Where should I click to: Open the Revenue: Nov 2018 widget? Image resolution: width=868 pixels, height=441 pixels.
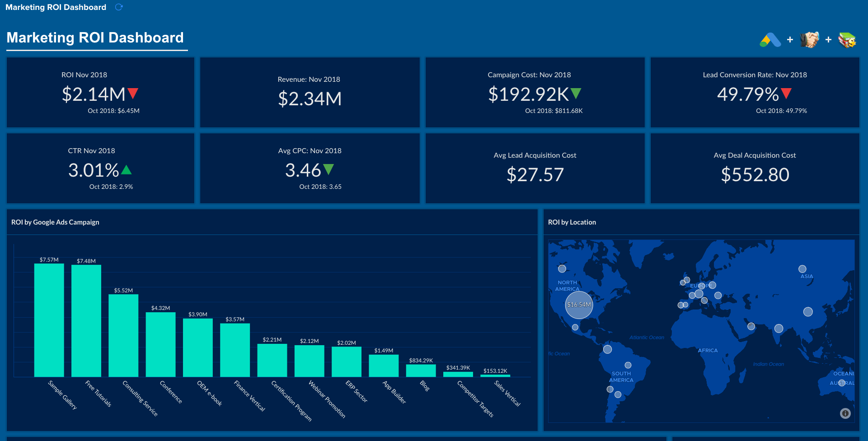click(x=310, y=92)
